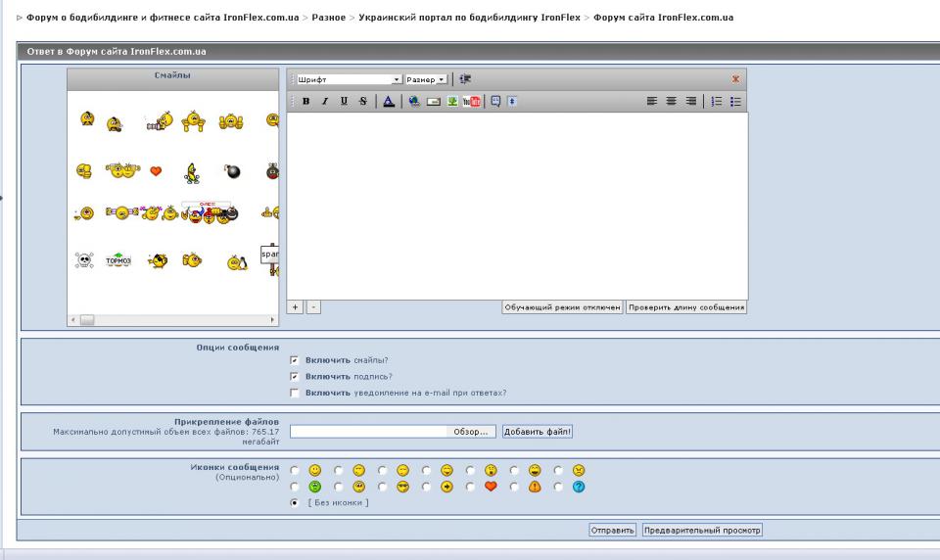Click the Отправить submit button
This screenshot has width=940, height=560.
tap(613, 530)
